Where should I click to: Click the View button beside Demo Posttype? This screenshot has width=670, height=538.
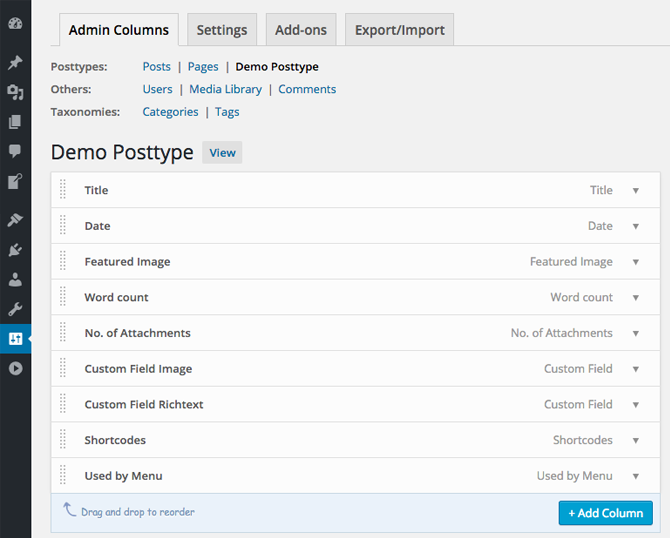click(x=222, y=153)
